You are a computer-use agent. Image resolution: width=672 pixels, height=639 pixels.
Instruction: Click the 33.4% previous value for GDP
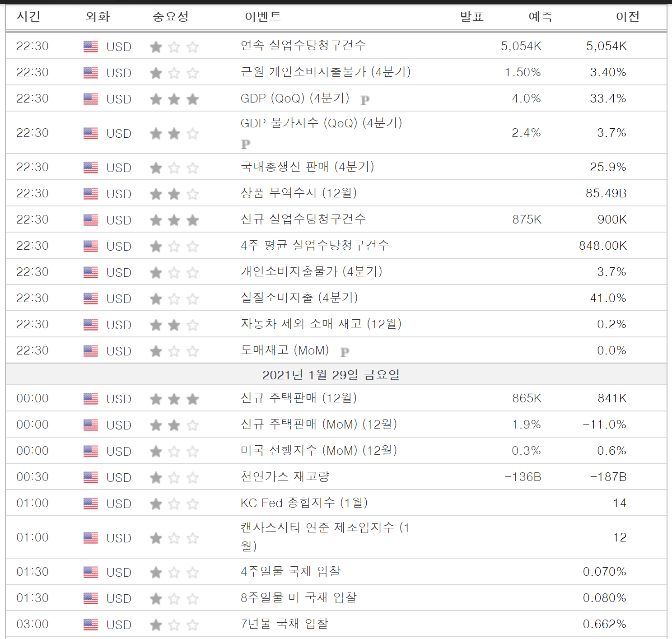click(x=608, y=98)
